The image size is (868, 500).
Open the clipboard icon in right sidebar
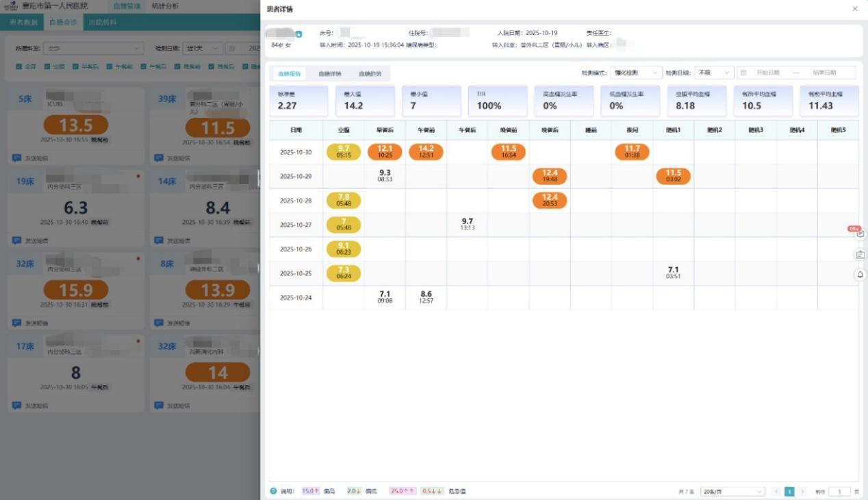coord(860,255)
